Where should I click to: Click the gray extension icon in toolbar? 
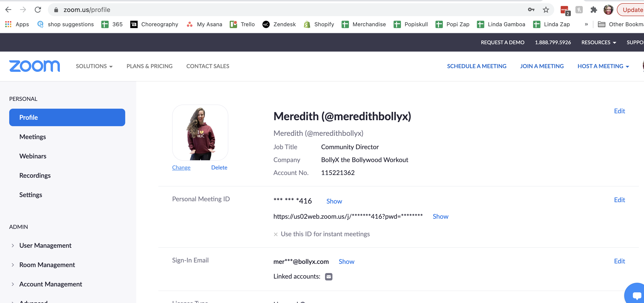coord(579,10)
